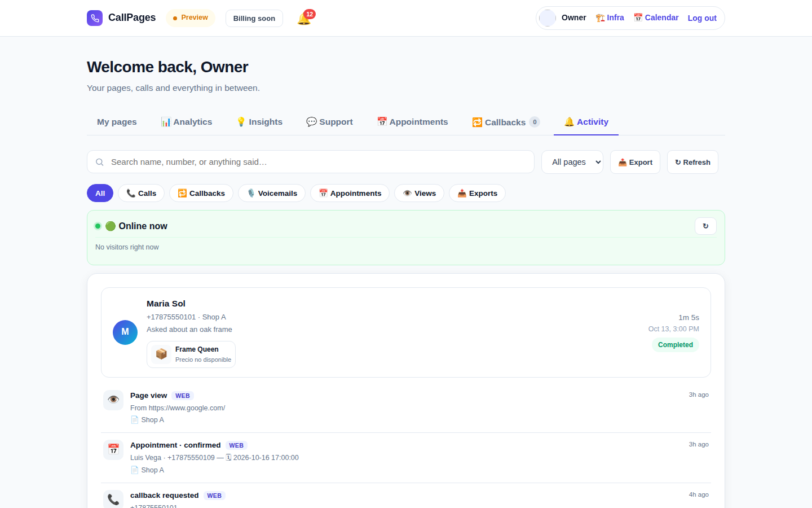The height and width of the screenshot is (508, 812).
Task: Click Maria Sol's M avatar
Action: point(125,332)
